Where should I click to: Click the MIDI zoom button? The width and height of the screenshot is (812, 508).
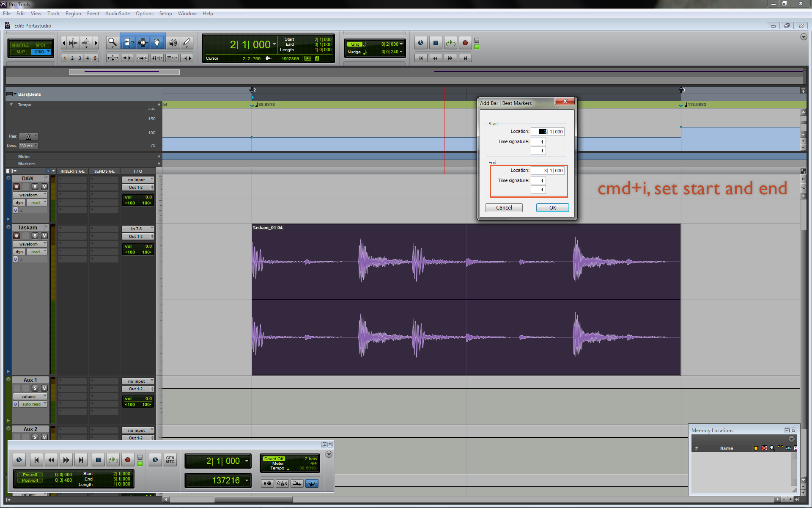[86, 43]
